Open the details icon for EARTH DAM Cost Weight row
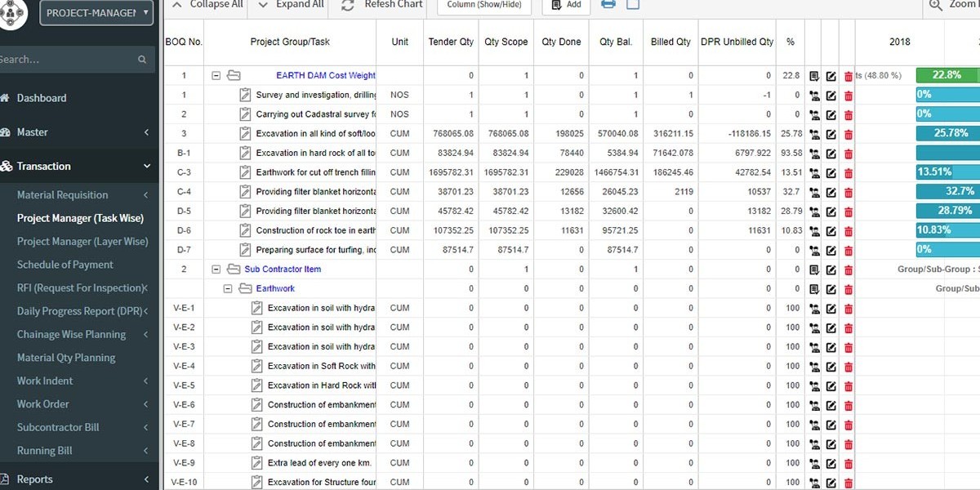980x490 pixels. point(814,76)
